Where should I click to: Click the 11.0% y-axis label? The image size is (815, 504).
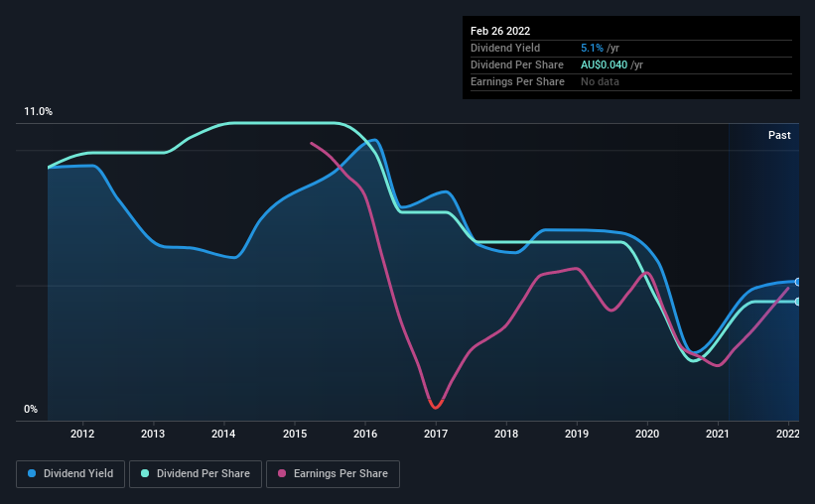(x=38, y=112)
